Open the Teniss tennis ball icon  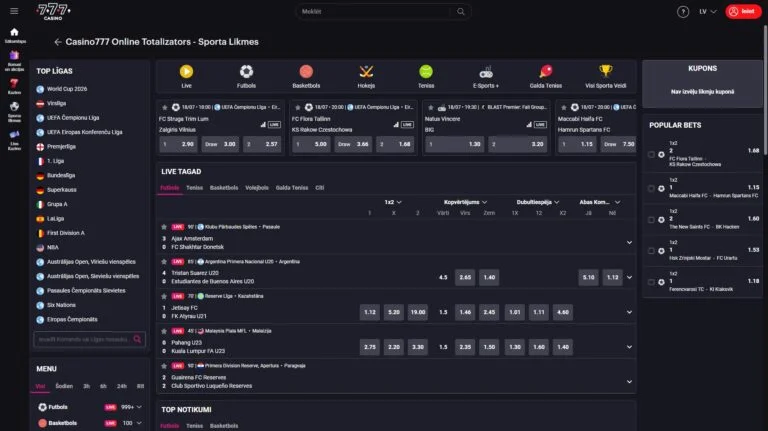click(x=426, y=71)
